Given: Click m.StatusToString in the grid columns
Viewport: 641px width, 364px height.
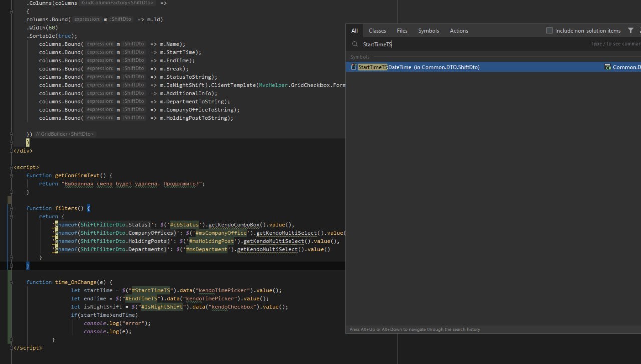Looking at the screenshot, I should [x=187, y=77].
